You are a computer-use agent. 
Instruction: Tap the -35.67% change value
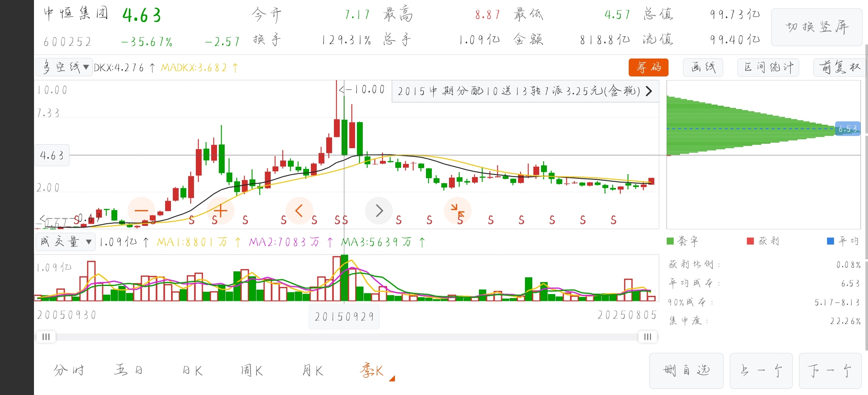[146, 42]
